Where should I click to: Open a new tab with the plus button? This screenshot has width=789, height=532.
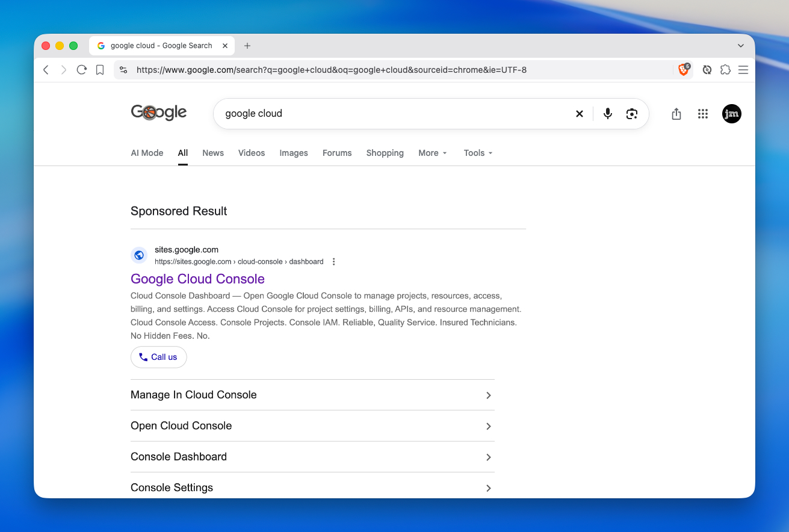coord(247,46)
